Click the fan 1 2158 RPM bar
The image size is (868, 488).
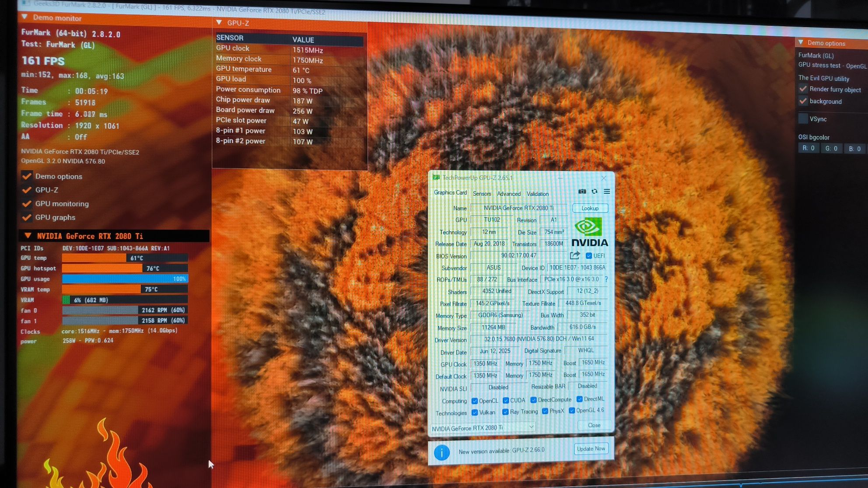click(125, 321)
